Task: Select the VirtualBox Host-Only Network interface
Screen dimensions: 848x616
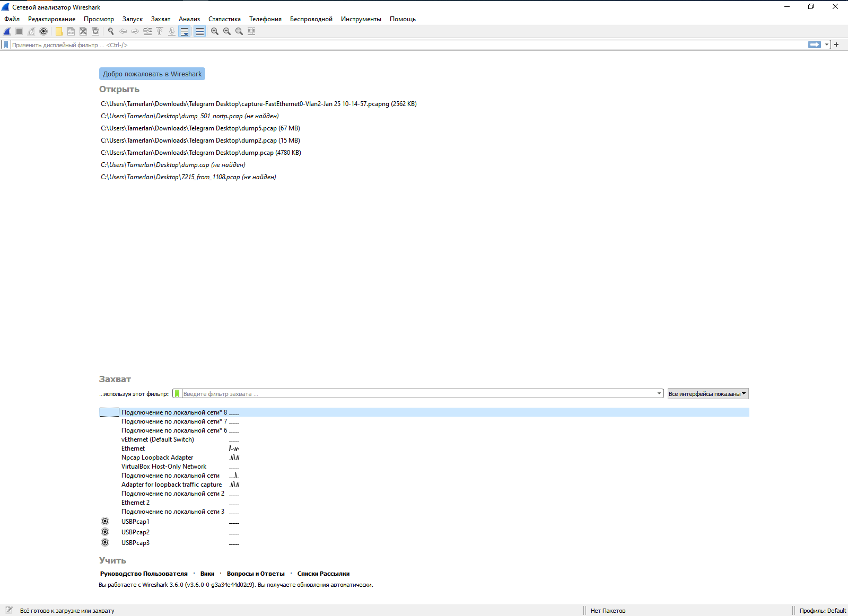Action: (x=424, y=467)
